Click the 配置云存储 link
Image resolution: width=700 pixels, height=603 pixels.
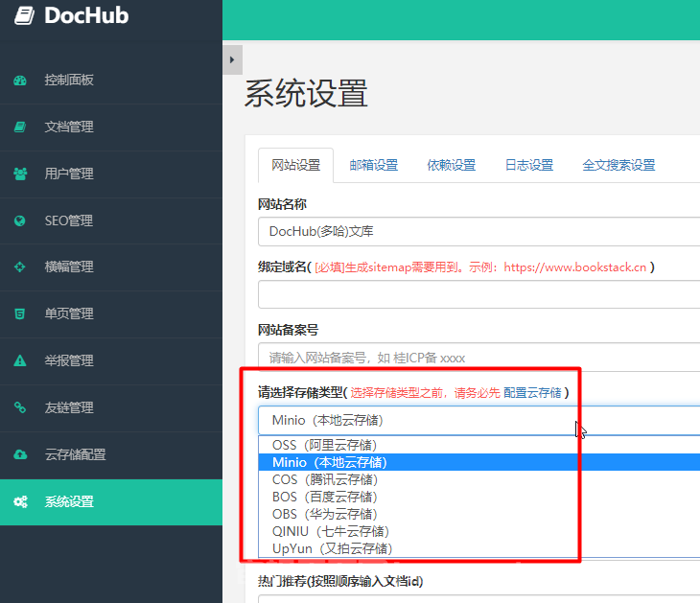tap(532, 393)
